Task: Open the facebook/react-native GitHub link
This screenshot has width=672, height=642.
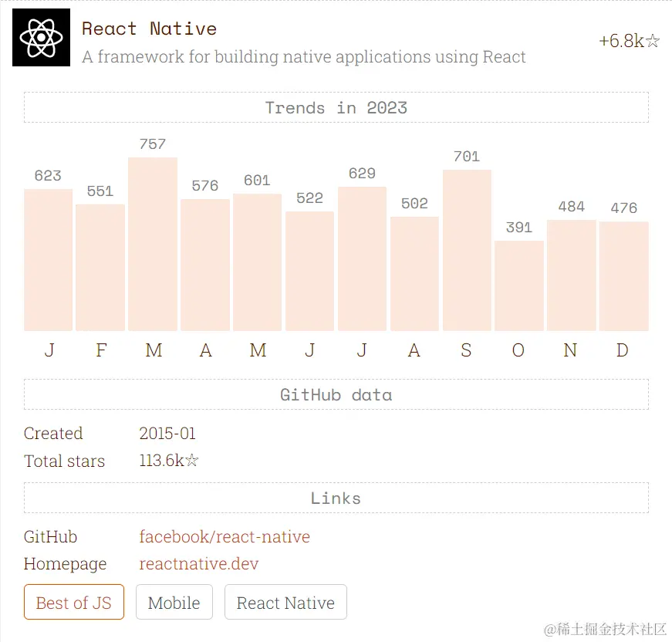Action: click(x=225, y=536)
